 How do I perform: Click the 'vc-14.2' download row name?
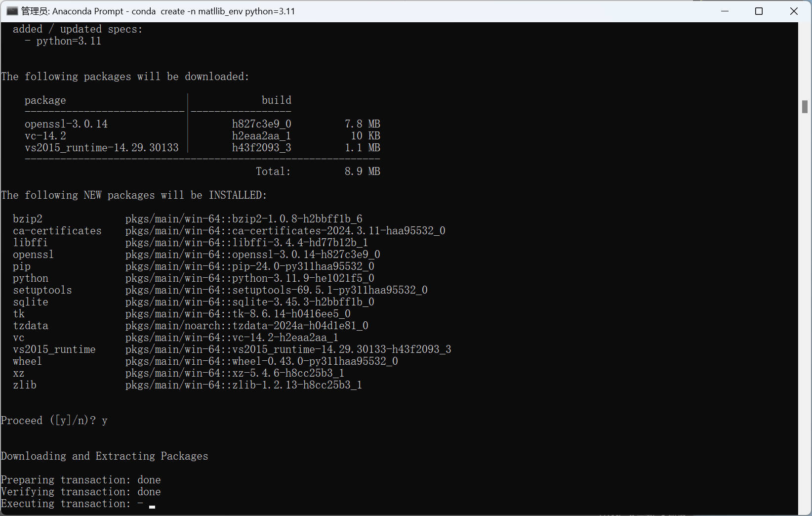(x=45, y=136)
